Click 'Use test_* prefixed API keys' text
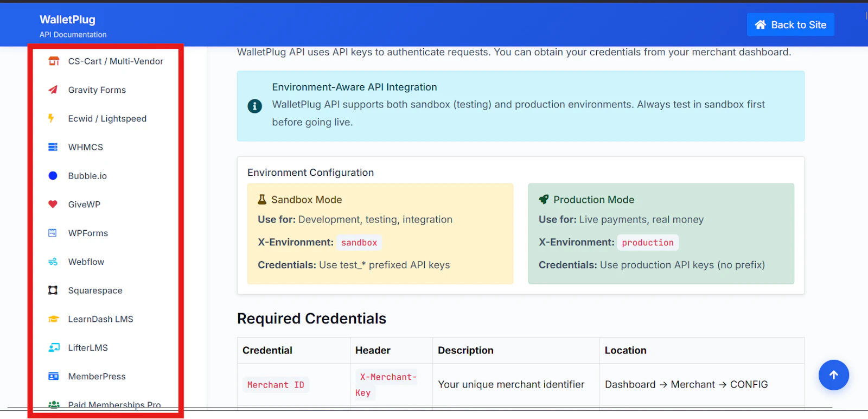This screenshot has width=868, height=419. click(385, 265)
